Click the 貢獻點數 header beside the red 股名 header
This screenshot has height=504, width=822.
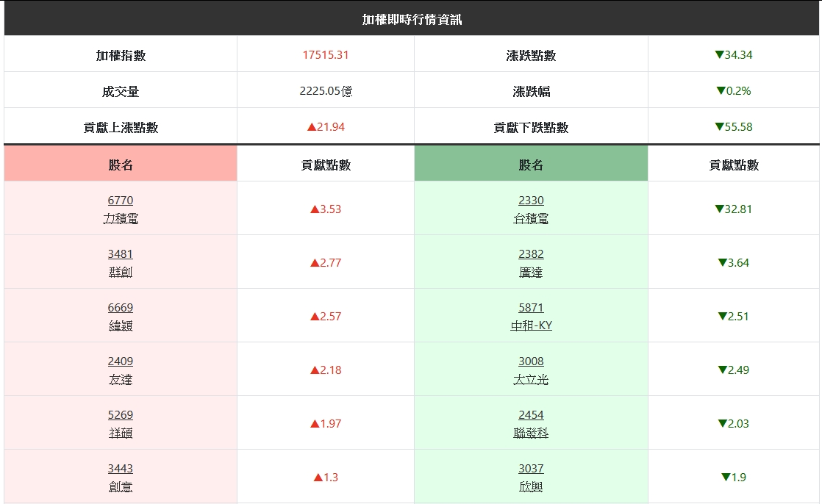pyautogui.click(x=326, y=165)
